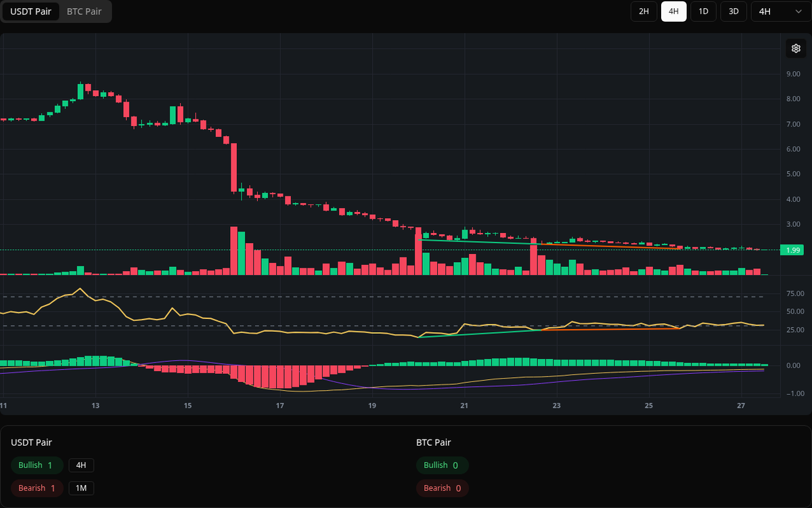Click BTC Pair's Bullish 0 badge

(442, 465)
